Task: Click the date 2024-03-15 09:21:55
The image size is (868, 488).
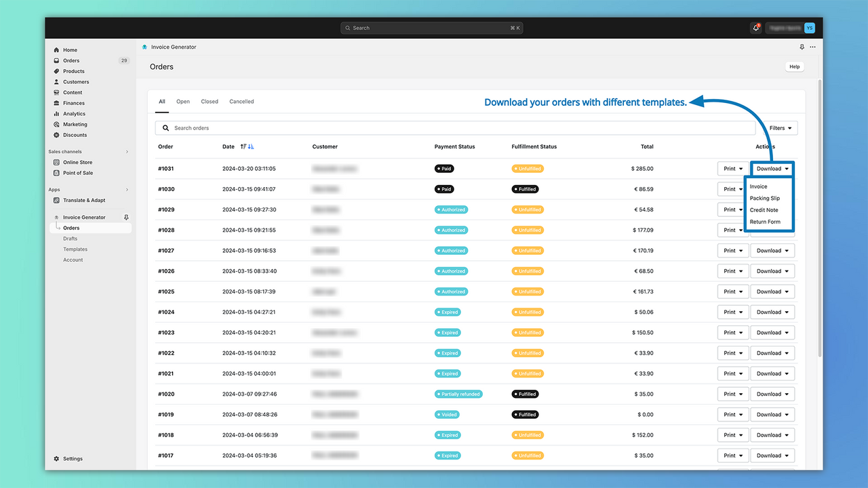Action: [249, 230]
